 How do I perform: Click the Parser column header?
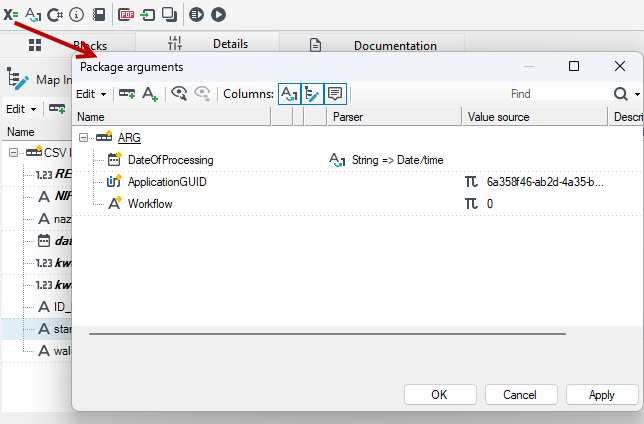[x=394, y=117]
